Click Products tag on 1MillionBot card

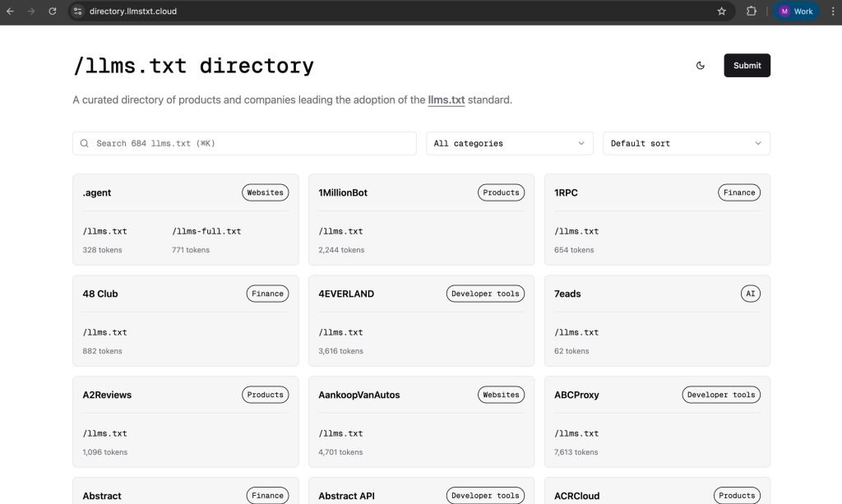click(x=501, y=192)
